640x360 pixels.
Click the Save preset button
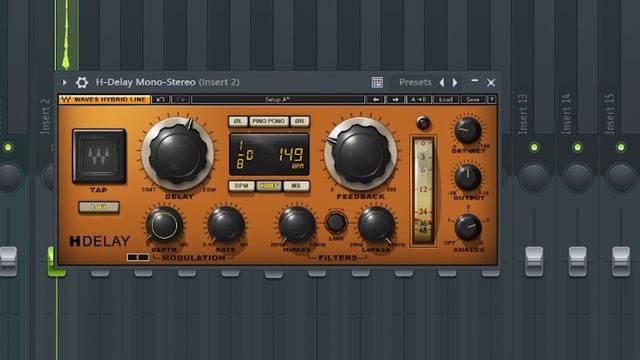pos(473,99)
